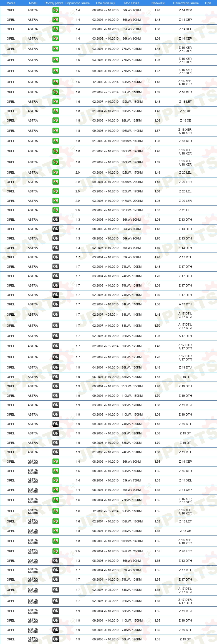Select PB icon in first row, 08.2009 Z 14 XEP L48
217x644 pixels.
coord(56,10)
